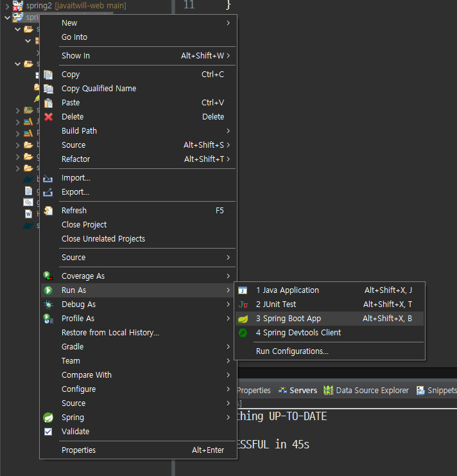Click the Paste clipboard icon
This screenshot has width=457, height=476.
click(x=49, y=103)
